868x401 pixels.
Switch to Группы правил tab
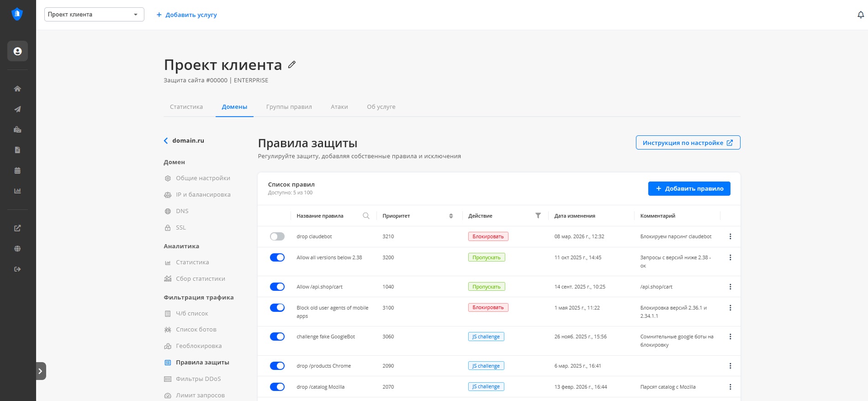coord(289,107)
